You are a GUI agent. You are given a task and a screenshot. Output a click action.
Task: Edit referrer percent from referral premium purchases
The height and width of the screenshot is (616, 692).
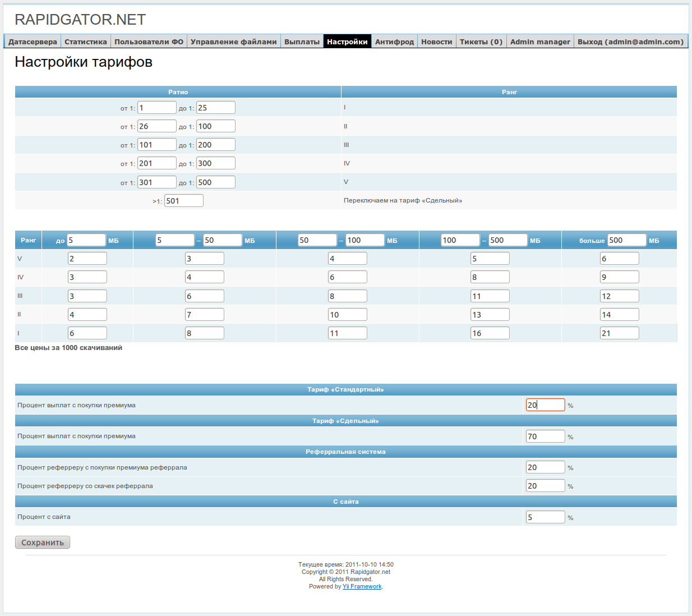(x=546, y=467)
